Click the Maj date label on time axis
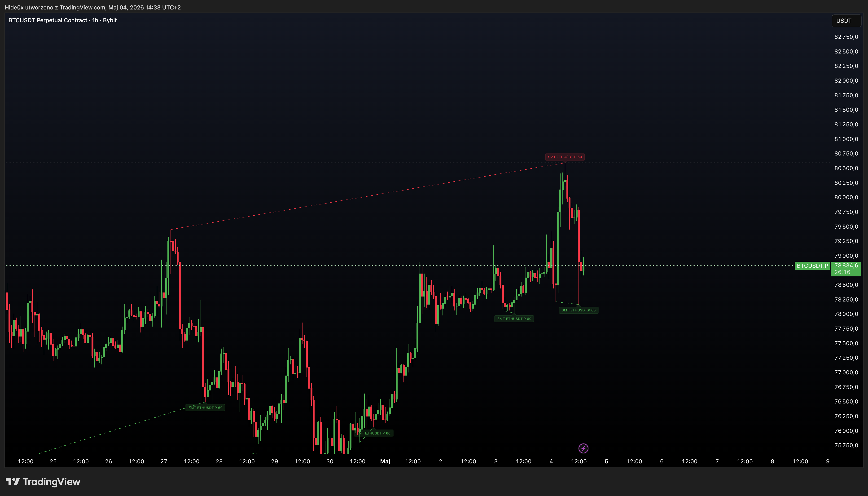 [x=385, y=461]
